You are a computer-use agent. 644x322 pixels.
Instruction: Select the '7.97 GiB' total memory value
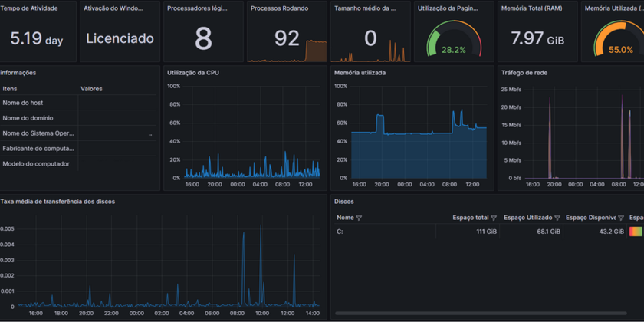537,39
